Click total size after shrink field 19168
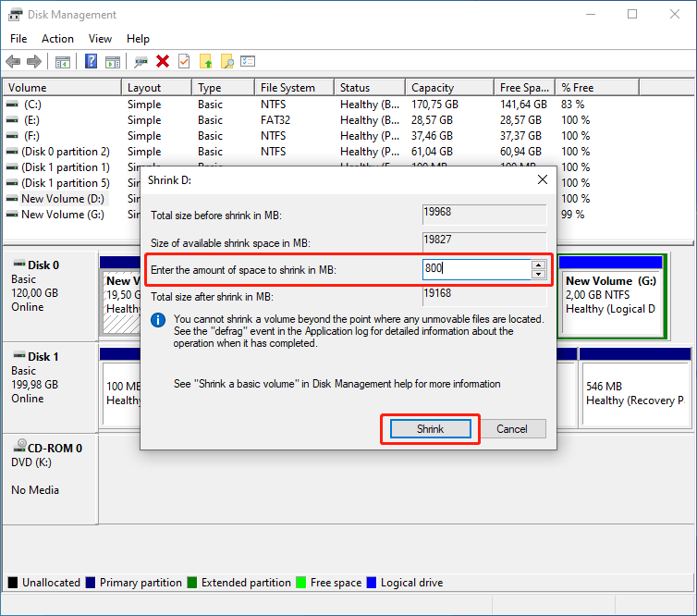This screenshot has height=616, width=697. [x=484, y=296]
